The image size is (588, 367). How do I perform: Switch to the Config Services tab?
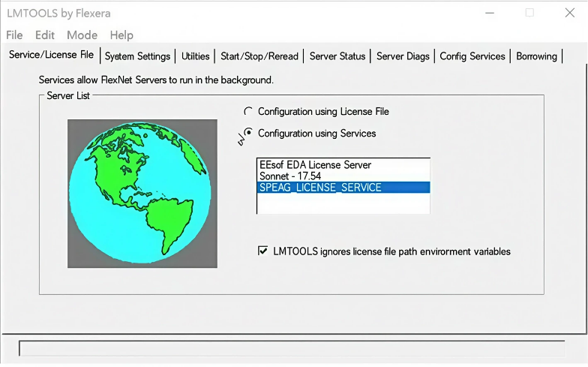click(472, 56)
